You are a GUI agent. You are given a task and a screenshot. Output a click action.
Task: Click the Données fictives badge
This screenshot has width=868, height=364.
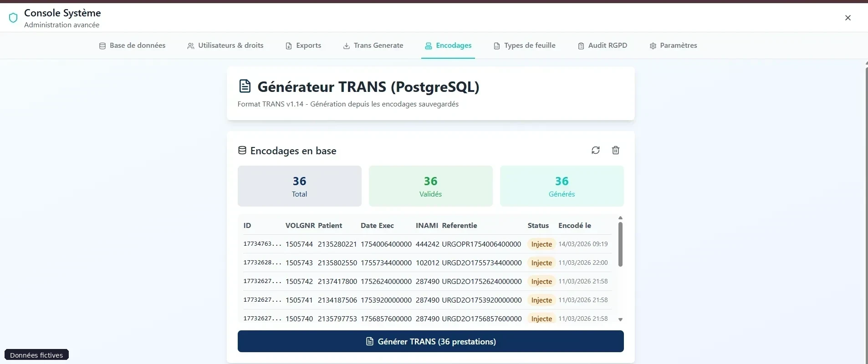(x=36, y=355)
